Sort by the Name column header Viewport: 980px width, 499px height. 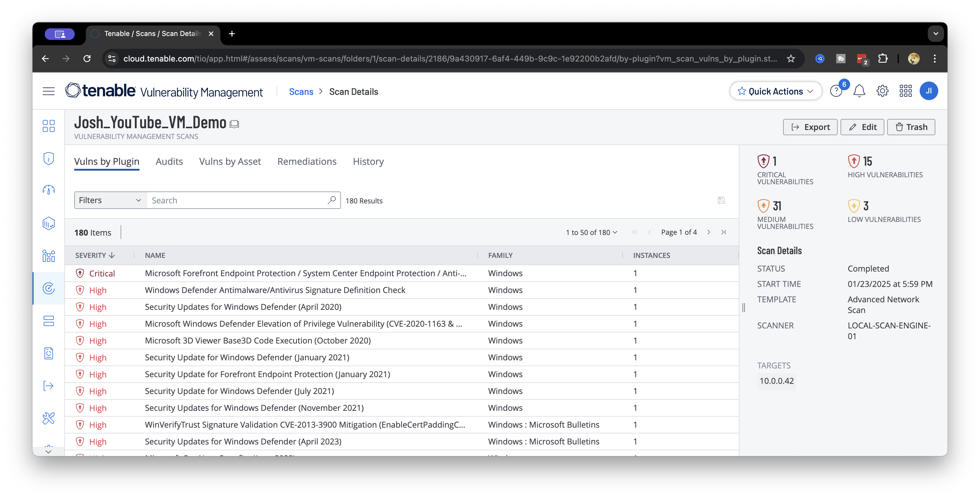(155, 255)
